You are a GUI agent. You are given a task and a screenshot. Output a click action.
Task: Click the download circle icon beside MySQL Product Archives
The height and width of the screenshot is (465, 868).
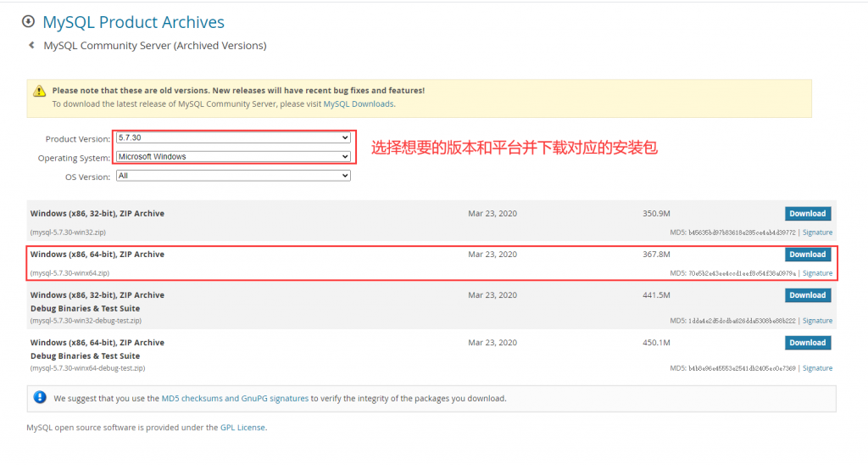click(x=28, y=22)
